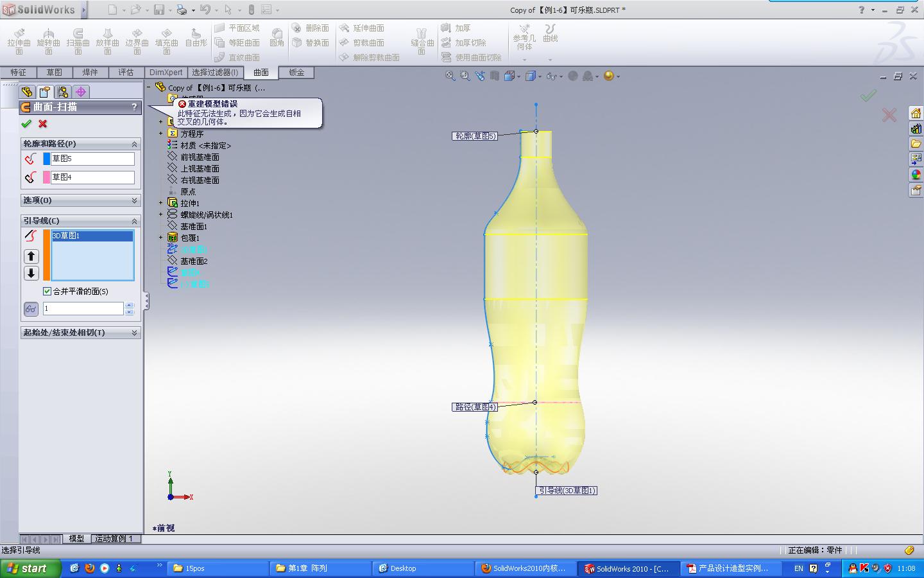924x578 pixels.
Task: Click the 旋转曲面 revolved surface tool
Action: tap(49, 41)
